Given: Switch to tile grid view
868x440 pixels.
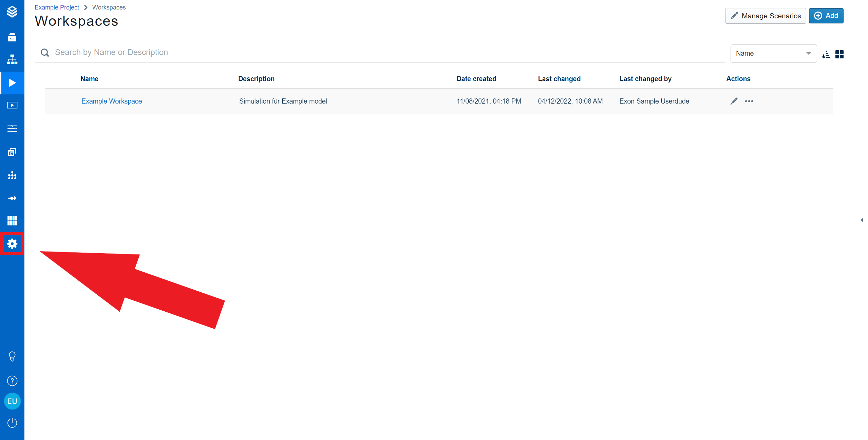Looking at the screenshot, I should (x=839, y=54).
